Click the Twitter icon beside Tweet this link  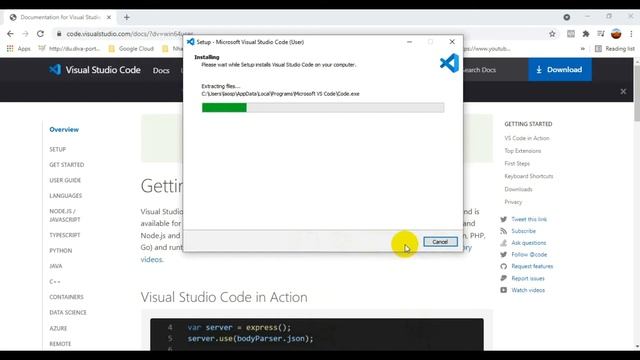pos(504,219)
